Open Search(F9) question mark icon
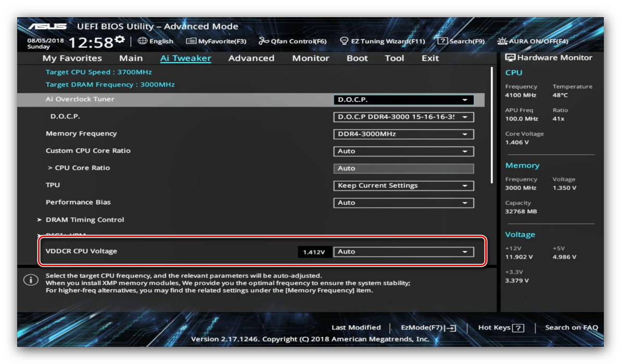Screen dimensions: 621x364 click(x=442, y=41)
